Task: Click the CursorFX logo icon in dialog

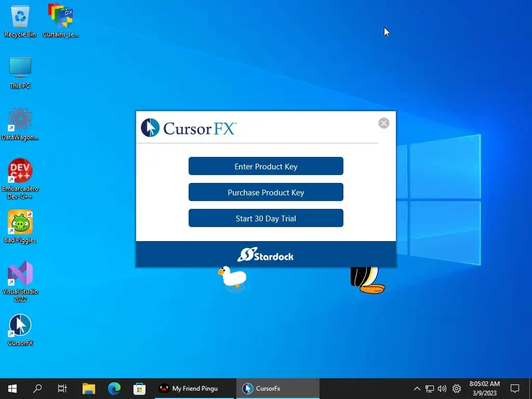Action: pyautogui.click(x=150, y=128)
